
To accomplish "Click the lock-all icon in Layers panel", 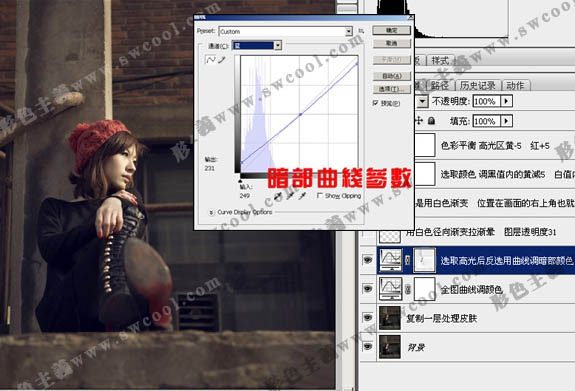I will point(432,121).
